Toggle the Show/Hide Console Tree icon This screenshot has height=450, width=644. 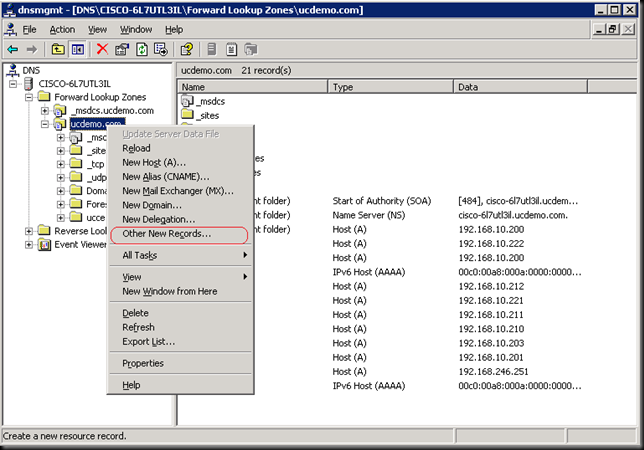tap(77, 49)
